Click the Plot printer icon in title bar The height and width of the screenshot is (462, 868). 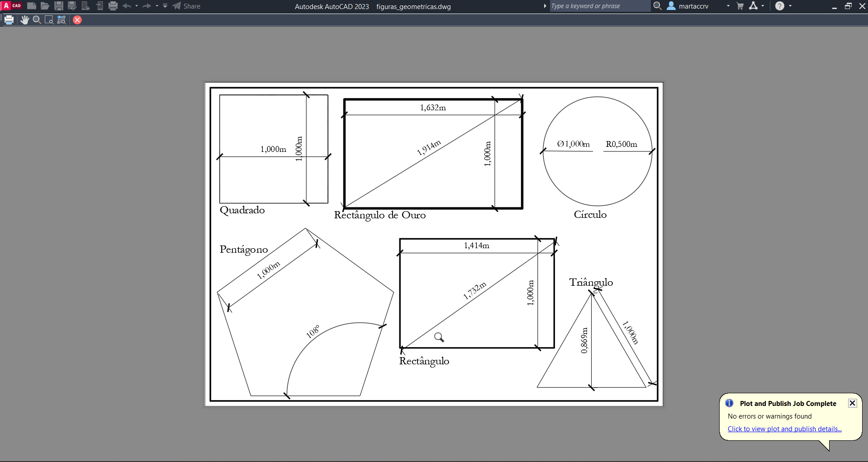tap(113, 6)
